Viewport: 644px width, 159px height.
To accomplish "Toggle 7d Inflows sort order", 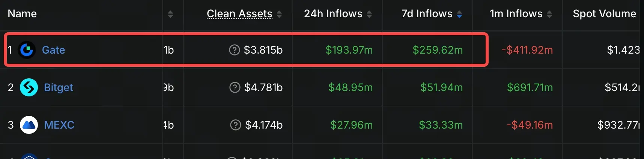I will [459, 14].
